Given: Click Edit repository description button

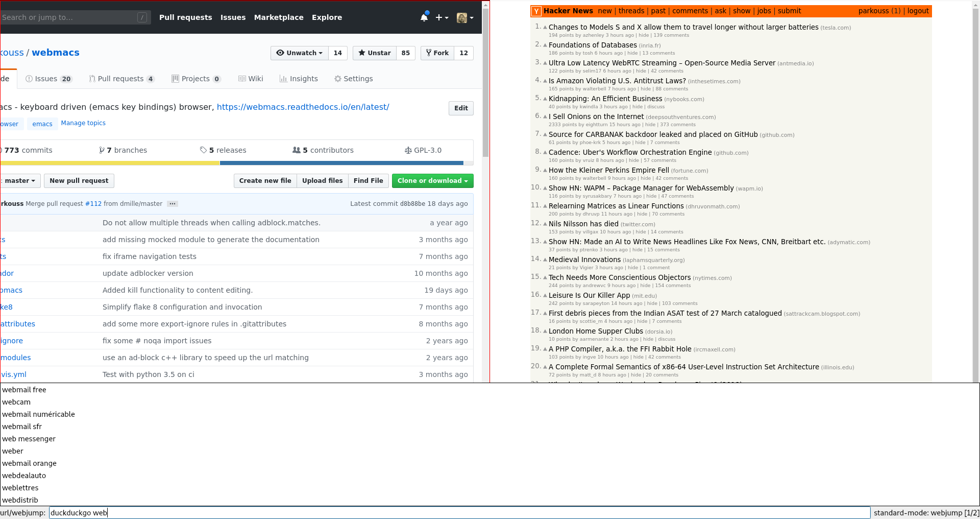Looking at the screenshot, I should pyautogui.click(x=461, y=108).
